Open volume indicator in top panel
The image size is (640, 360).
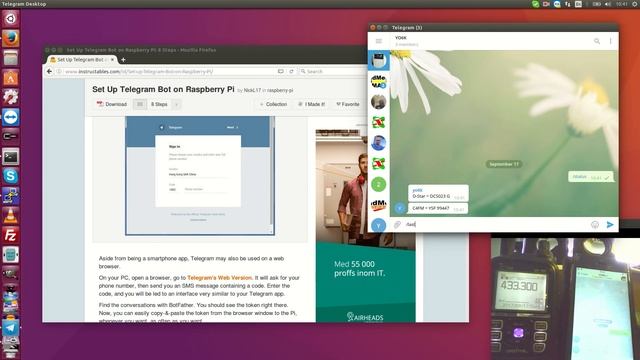[x=608, y=4]
